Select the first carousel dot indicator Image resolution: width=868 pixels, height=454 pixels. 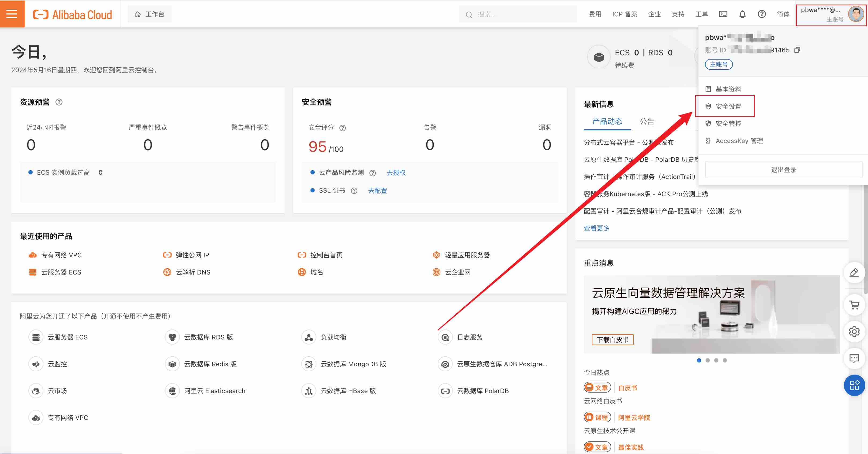tap(699, 360)
